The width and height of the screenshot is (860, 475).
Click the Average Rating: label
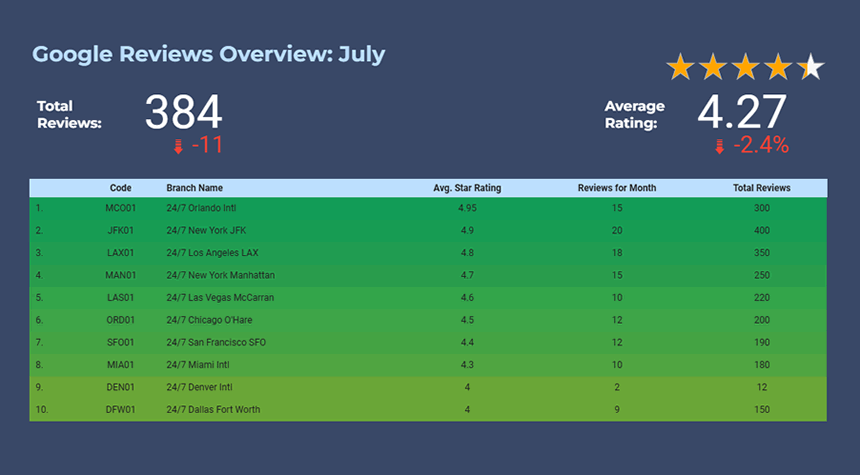(635, 114)
